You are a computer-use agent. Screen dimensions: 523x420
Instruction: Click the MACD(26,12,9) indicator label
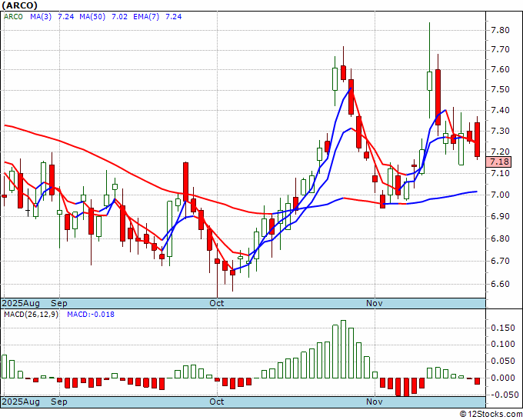31,315
